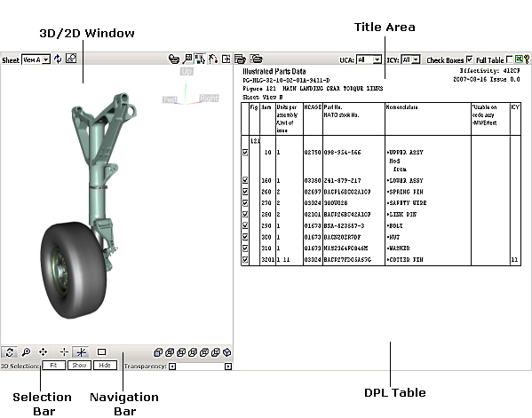This screenshot has height=418, width=532.
Task: Toggle checkbox for LINK PIN row
Action: point(245,214)
